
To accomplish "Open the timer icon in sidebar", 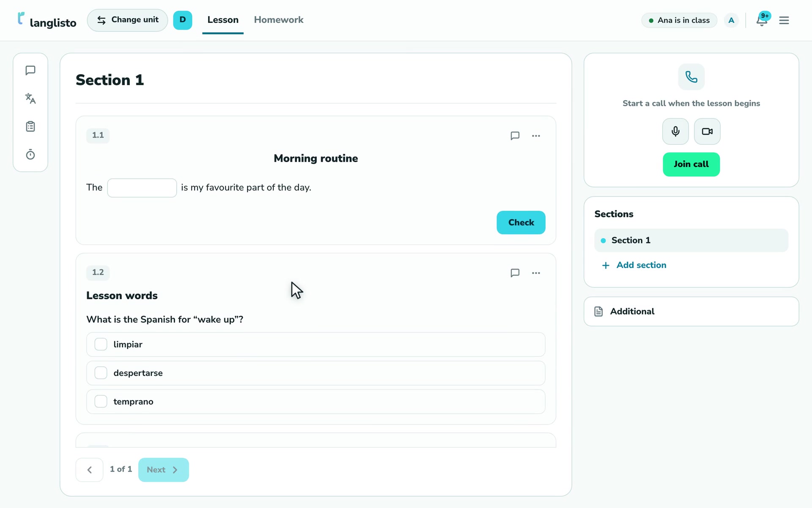I will 30,155.
